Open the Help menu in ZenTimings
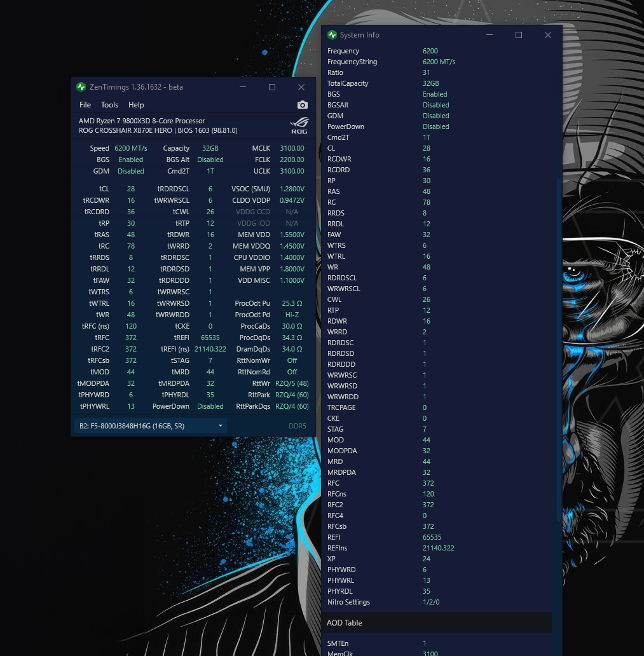The width and height of the screenshot is (644, 656). pos(136,105)
